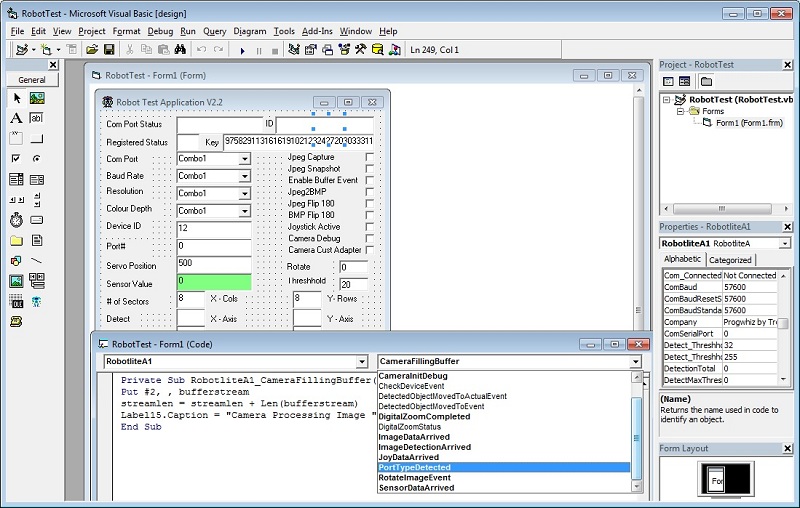Screen dimensions: 800x508
Task: Click the Device ID field showing 12
Action: click(x=214, y=229)
